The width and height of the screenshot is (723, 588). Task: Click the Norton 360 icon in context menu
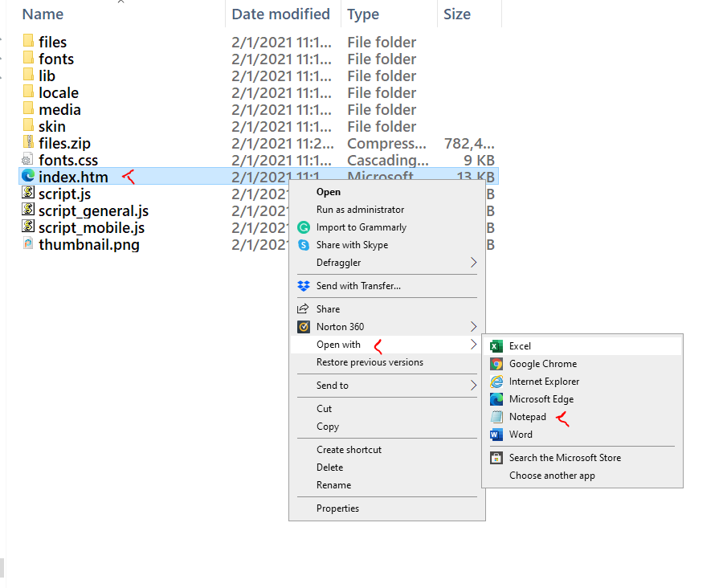click(x=304, y=327)
